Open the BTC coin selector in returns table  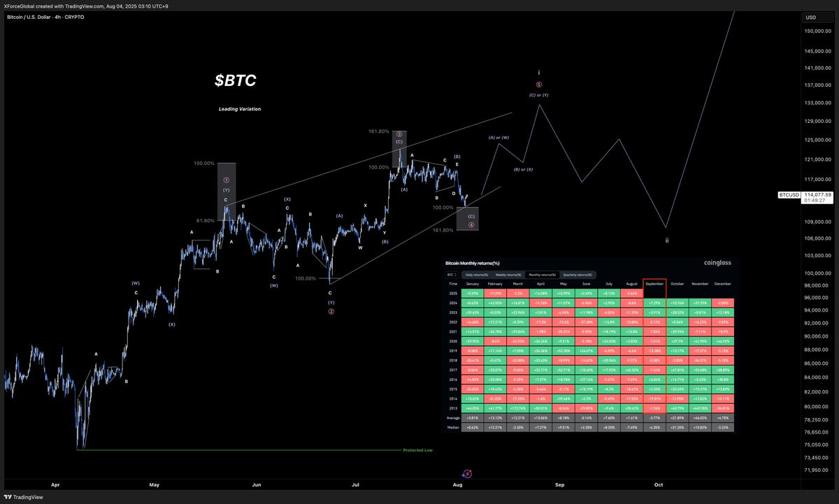coord(452,275)
